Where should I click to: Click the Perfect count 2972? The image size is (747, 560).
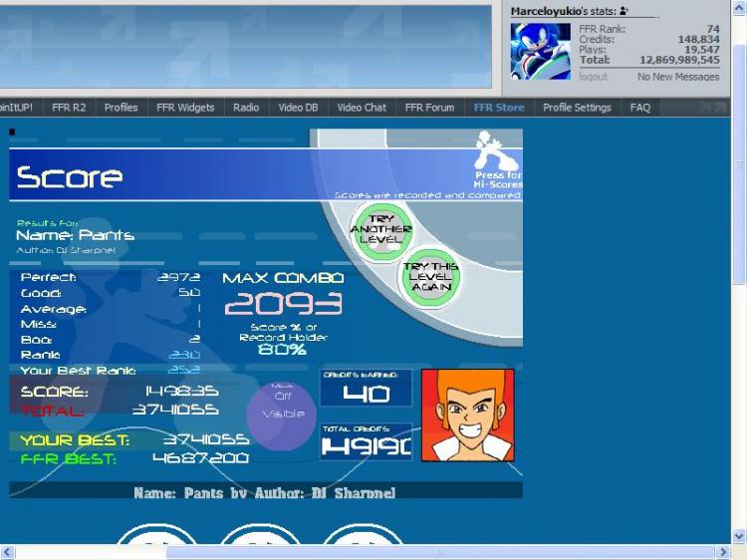pyautogui.click(x=178, y=277)
